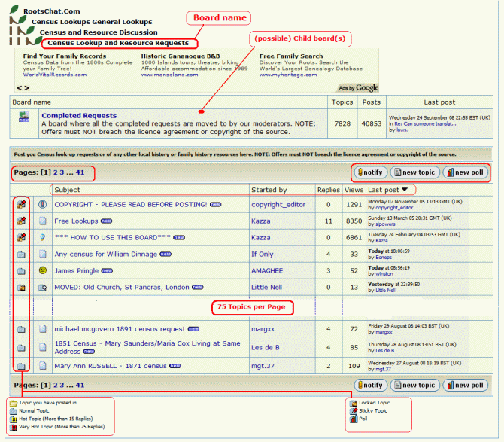This screenshot has height=442, width=504.
Task: Click the lightbulb icon on HOW TO USE row
Action: point(43,237)
